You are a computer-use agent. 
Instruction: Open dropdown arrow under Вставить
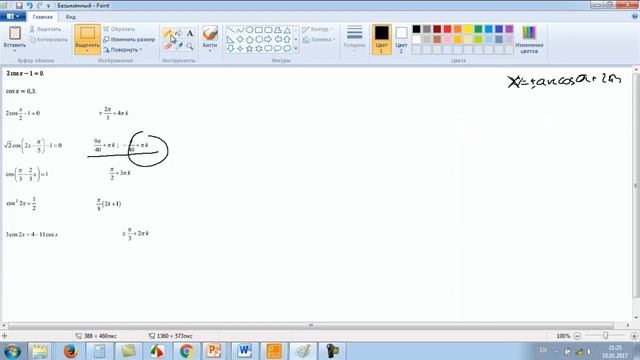pyautogui.click(x=15, y=51)
